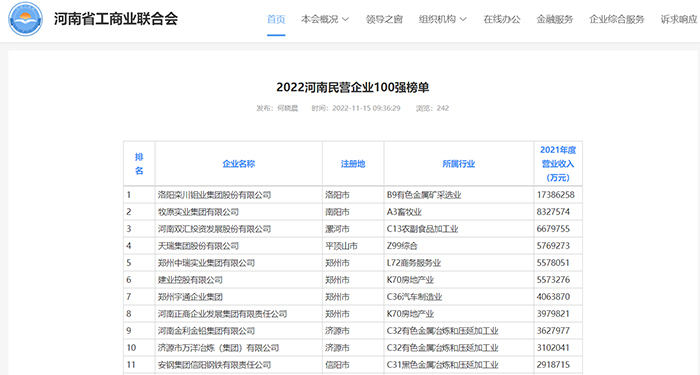Click revenue value 3627977

tap(553, 331)
